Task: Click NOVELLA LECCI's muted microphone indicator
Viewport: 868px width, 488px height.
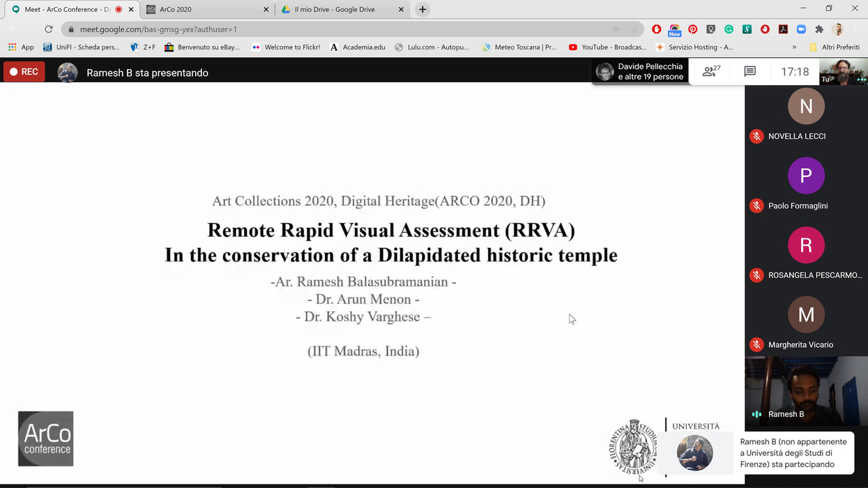Action: pyautogui.click(x=756, y=137)
